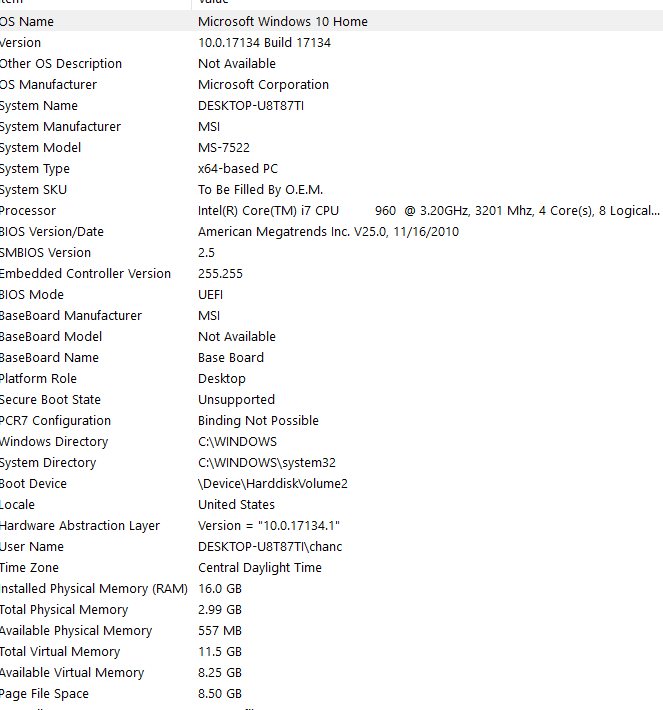Select the System SKU label
The image size is (663, 710).
tap(34, 190)
